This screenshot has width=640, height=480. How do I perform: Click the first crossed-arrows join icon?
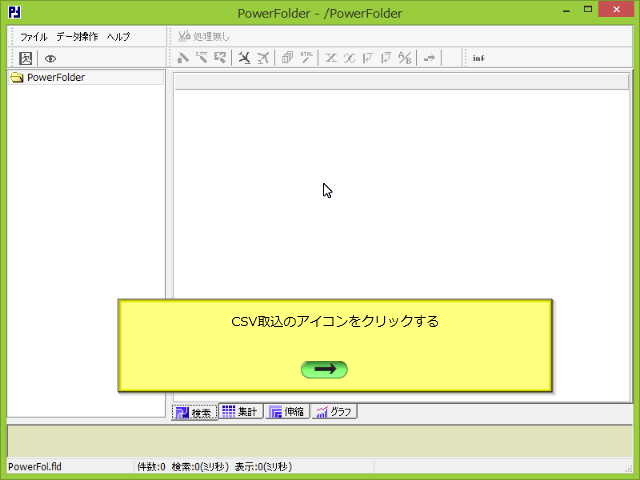pos(331,58)
